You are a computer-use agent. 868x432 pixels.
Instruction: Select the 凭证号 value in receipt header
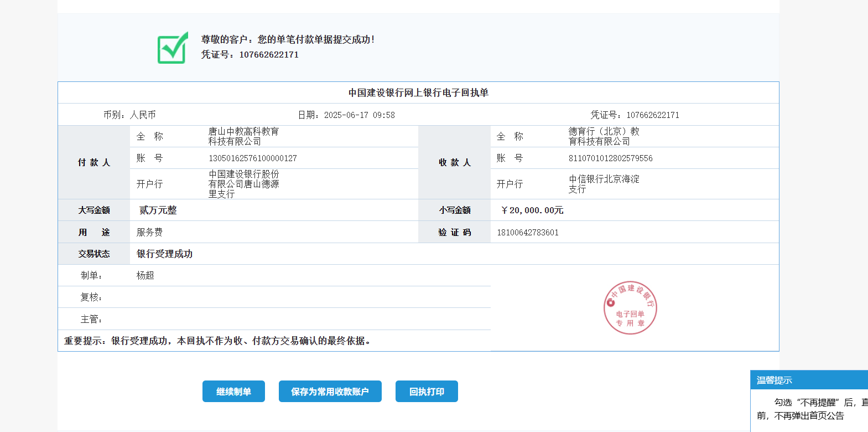pyautogui.click(x=653, y=115)
